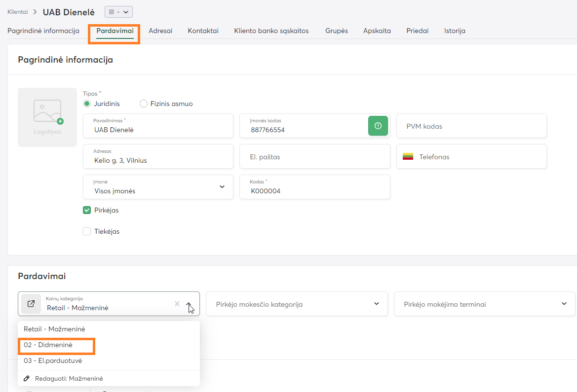This screenshot has width=577, height=392.
Task: Go back via Klientai breadcrumb link
Action: pyautogui.click(x=17, y=12)
